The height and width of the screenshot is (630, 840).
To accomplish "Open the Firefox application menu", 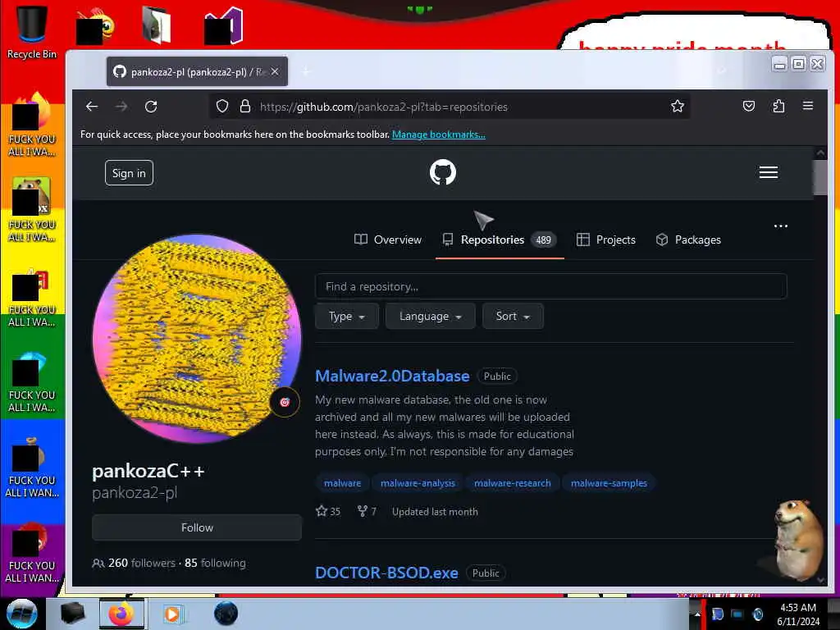I will click(808, 106).
